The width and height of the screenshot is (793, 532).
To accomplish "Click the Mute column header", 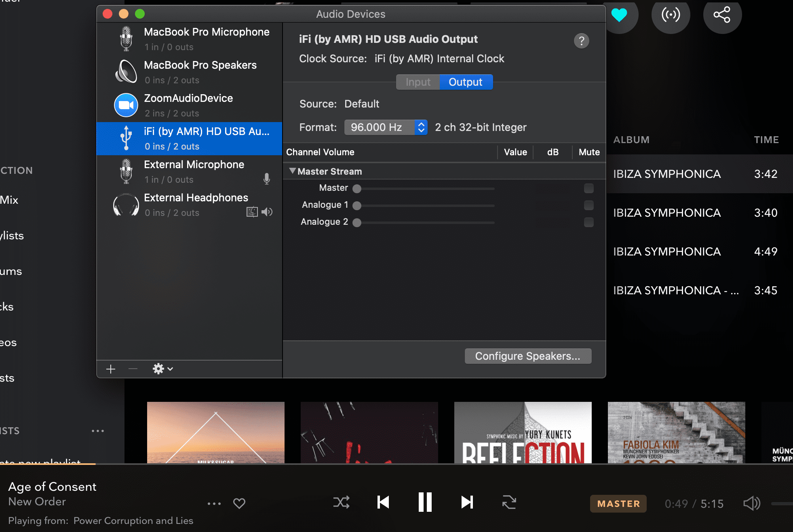I will point(589,152).
